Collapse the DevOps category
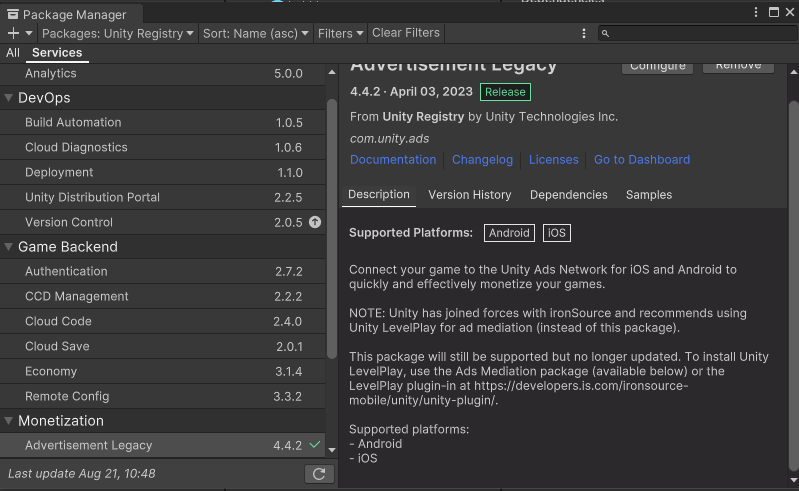The image size is (799, 491). [x=9, y=98]
